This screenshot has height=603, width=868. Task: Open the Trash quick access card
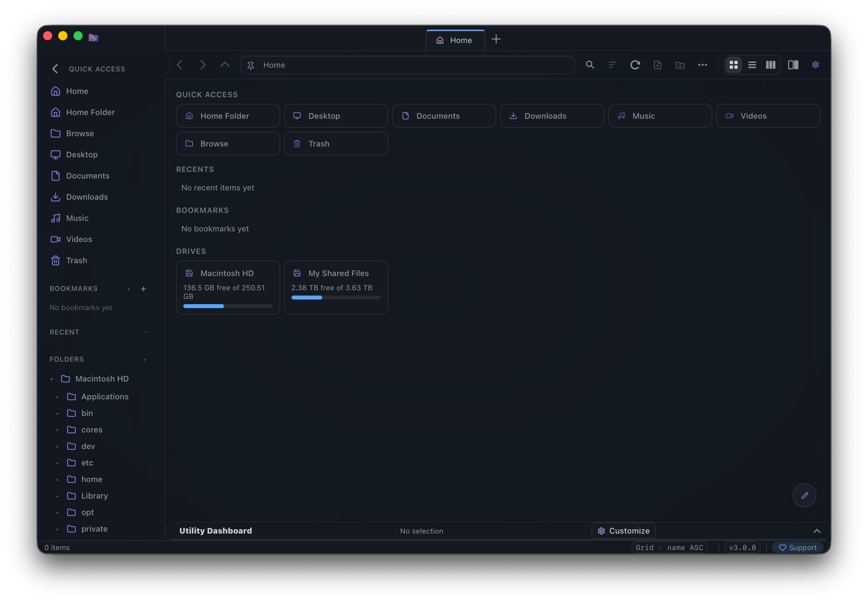[336, 143]
